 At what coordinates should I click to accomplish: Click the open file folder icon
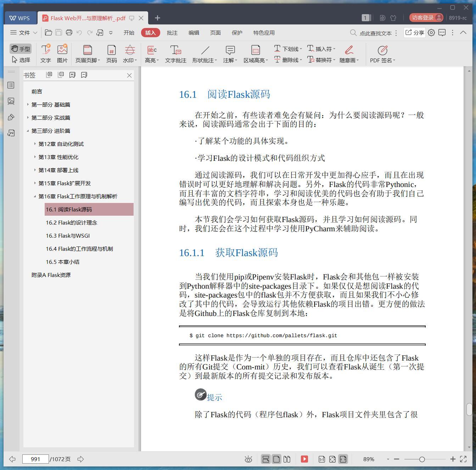click(x=49, y=33)
